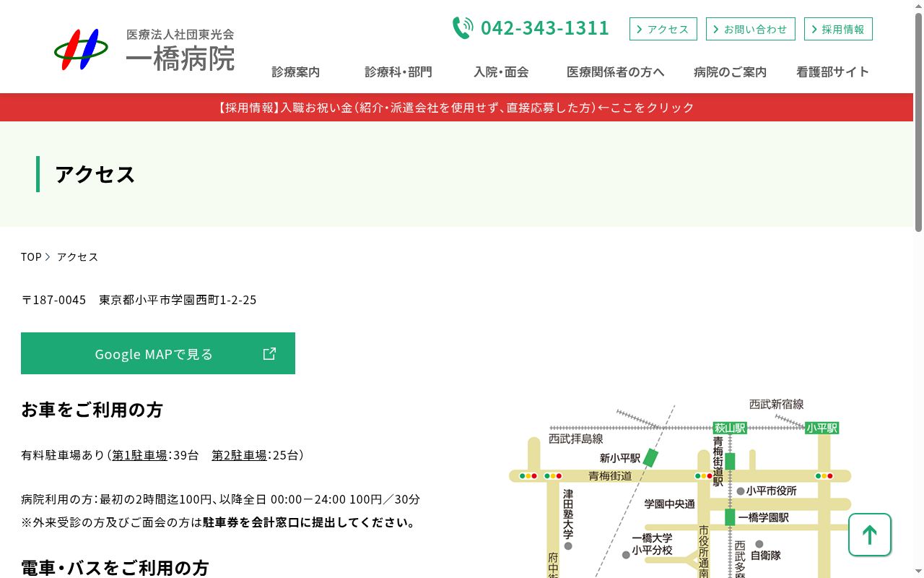Click the parking fee text 最初の2時間迄100円
924x578 pixels.
click(156, 499)
